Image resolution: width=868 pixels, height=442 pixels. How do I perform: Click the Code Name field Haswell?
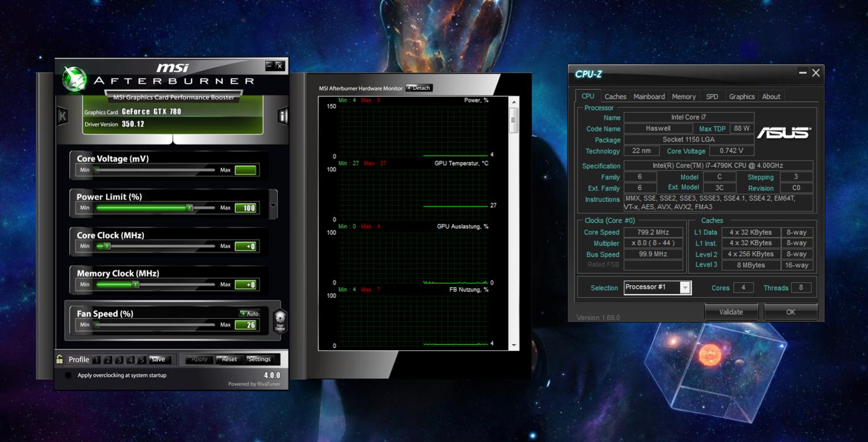(x=658, y=128)
